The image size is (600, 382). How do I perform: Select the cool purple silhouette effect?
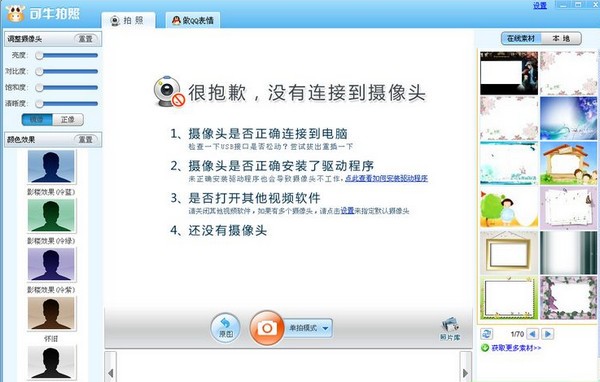click(51, 264)
